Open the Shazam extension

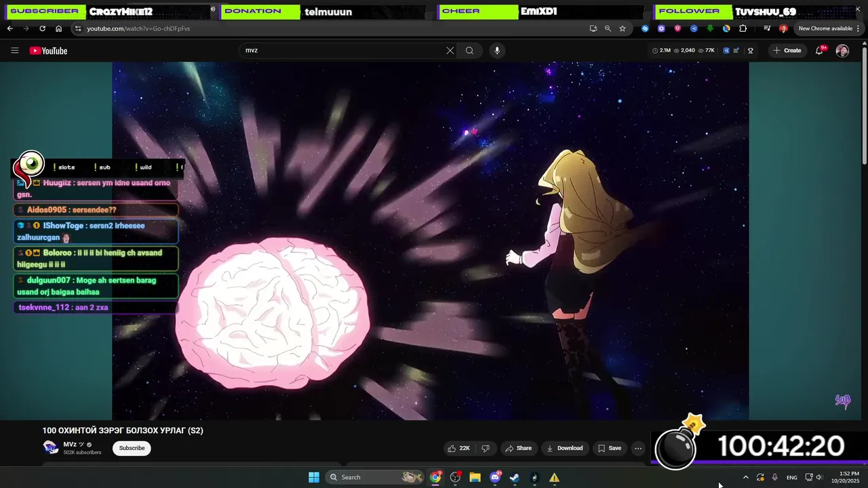[645, 28]
